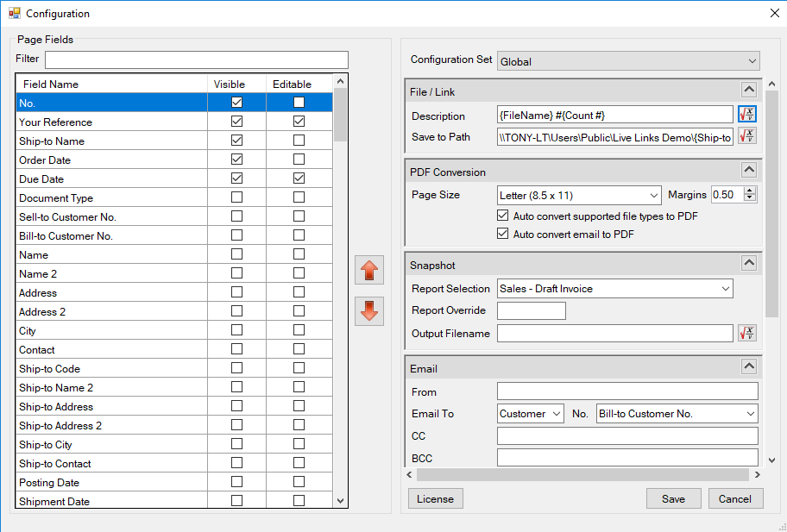Collapse the Snapshot section
This screenshot has height=532, width=787.
[x=749, y=263]
